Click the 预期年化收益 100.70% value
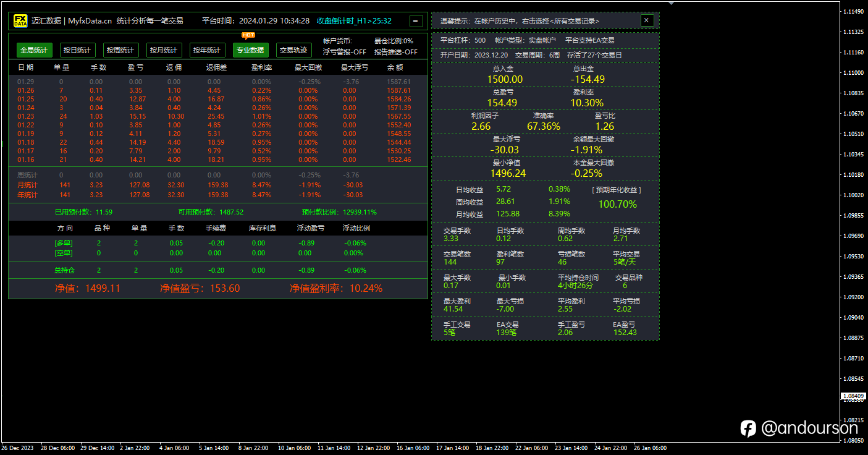Viewport: 868px width, 455px height. coord(617,204)
